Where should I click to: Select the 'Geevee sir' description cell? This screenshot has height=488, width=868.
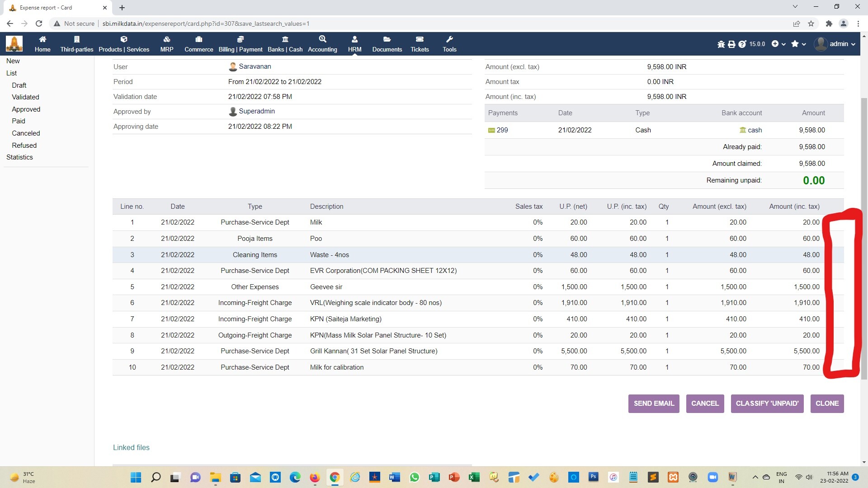click(326, 287)
